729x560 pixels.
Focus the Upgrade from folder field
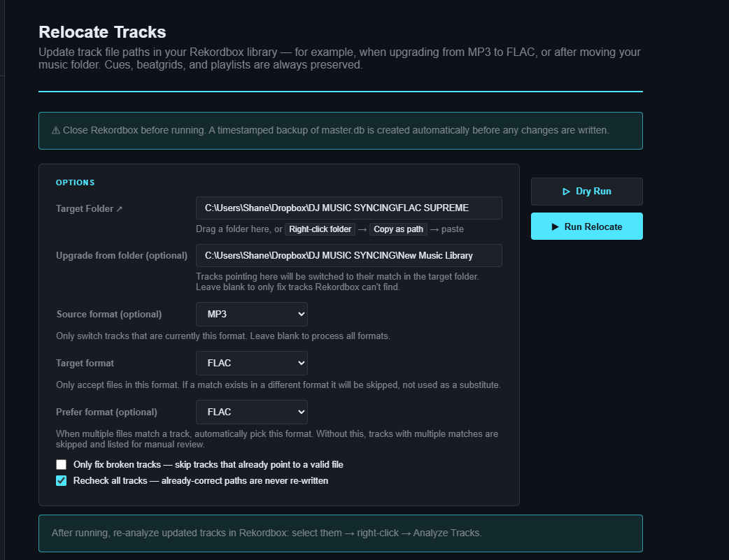[x=348, y=256]
